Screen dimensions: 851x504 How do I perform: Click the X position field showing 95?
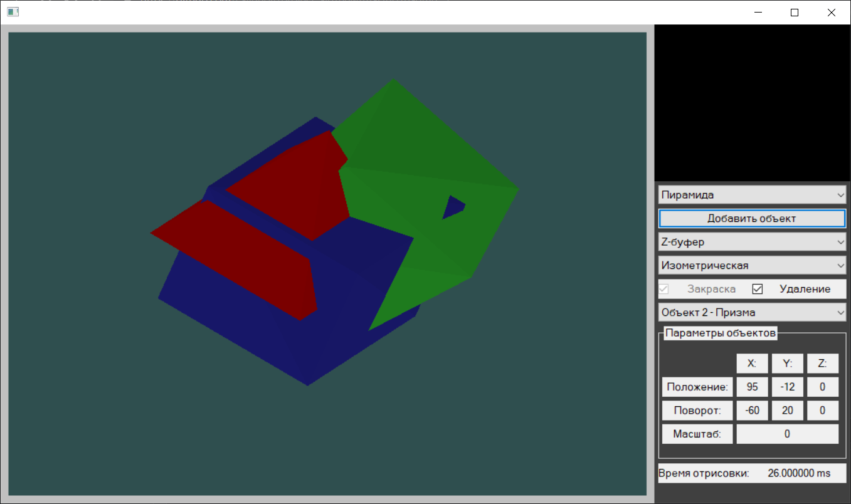tap(752, 387)
